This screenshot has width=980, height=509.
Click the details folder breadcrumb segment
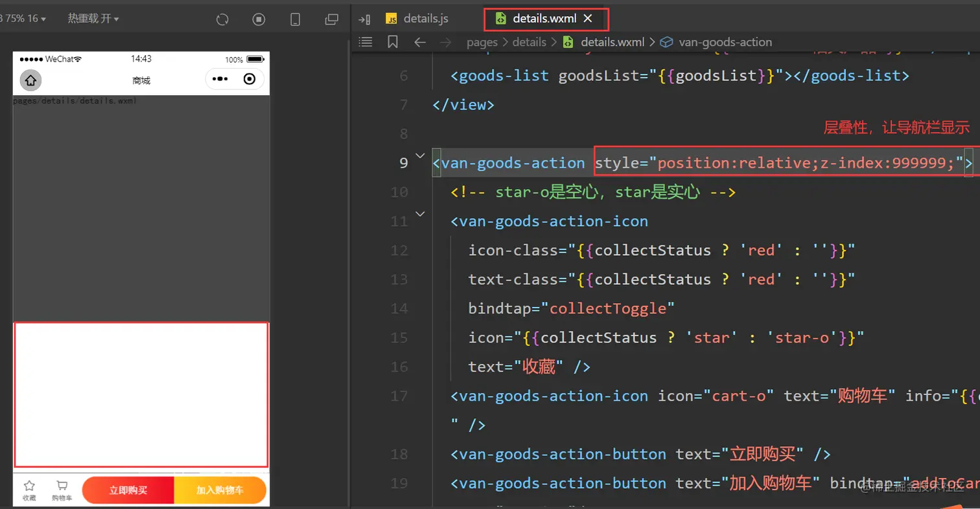point(530,42)
